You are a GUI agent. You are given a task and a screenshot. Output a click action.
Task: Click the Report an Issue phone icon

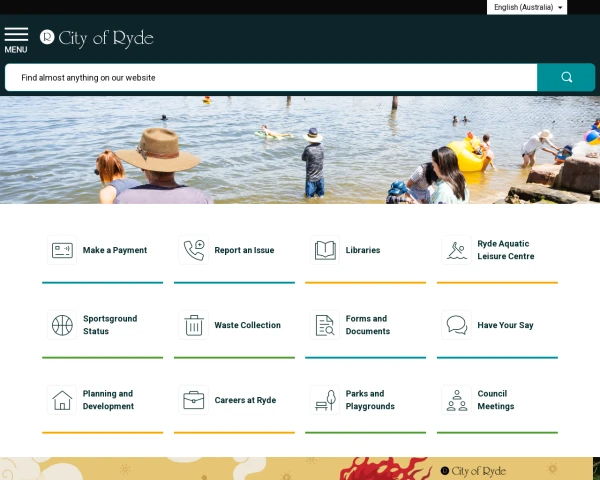[193, 250]
